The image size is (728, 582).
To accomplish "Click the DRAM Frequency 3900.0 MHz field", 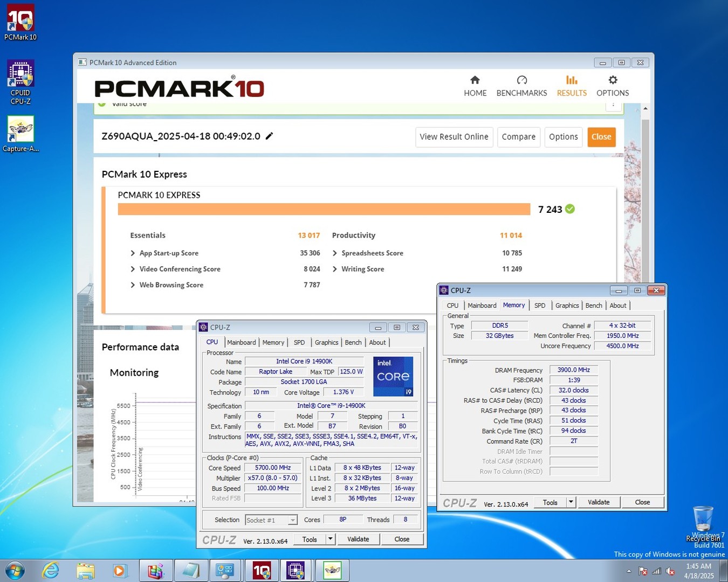I will (574, 370).
